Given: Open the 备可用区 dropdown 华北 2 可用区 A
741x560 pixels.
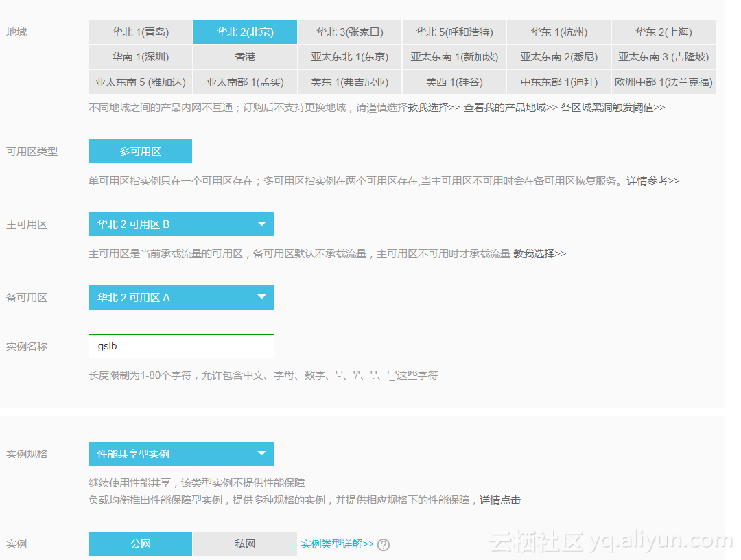Looking at the screenshot, I should [x=181, y=297].
